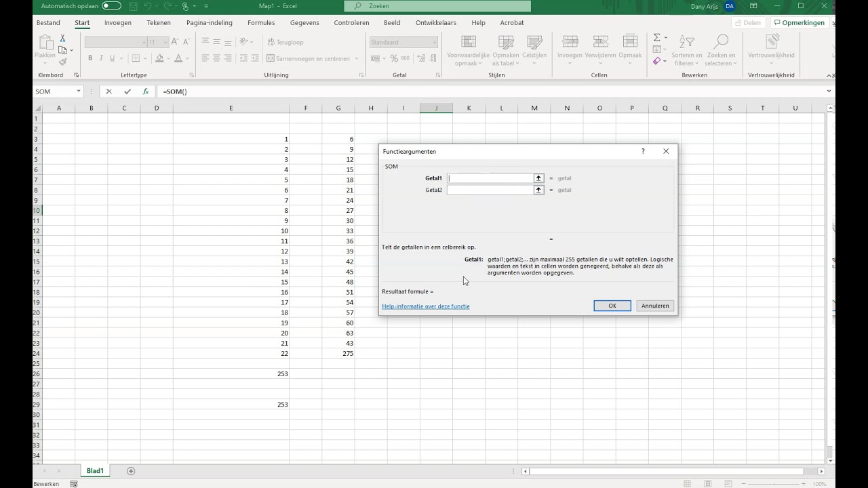Open the font size dropdown
The height and width of the screenshot is (488, 868).
[x=165, y=42]
